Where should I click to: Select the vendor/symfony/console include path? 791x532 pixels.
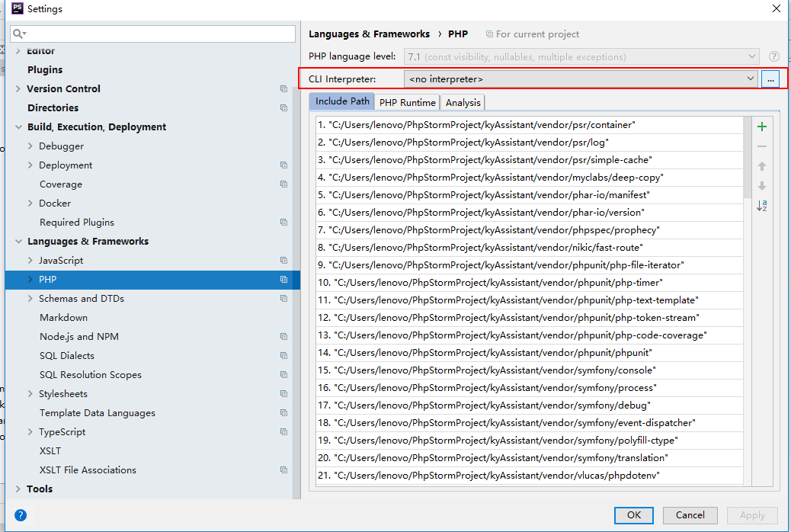[530, 370]
